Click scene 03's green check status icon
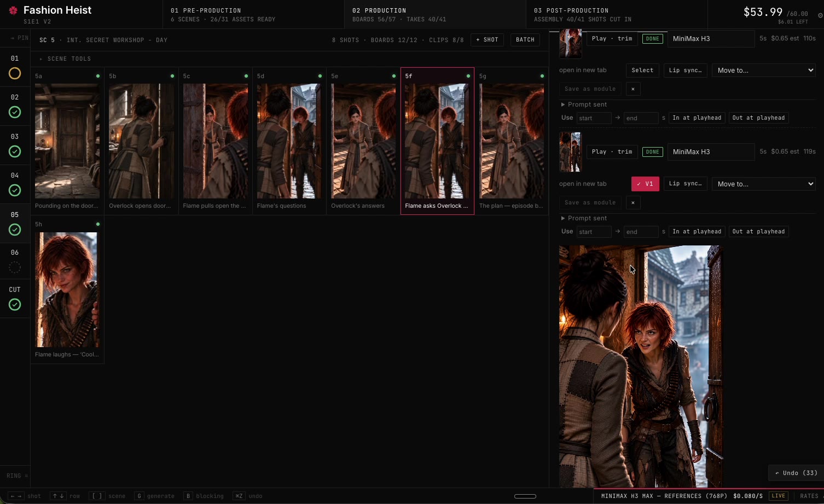Viewport: 824px width, 504px height. [15, 151]
